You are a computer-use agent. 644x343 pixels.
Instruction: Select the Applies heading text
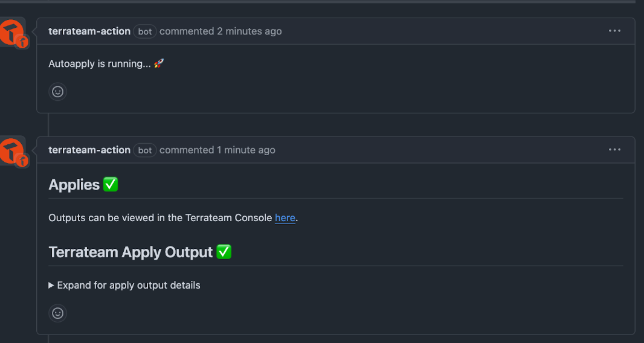pos(74,185)
